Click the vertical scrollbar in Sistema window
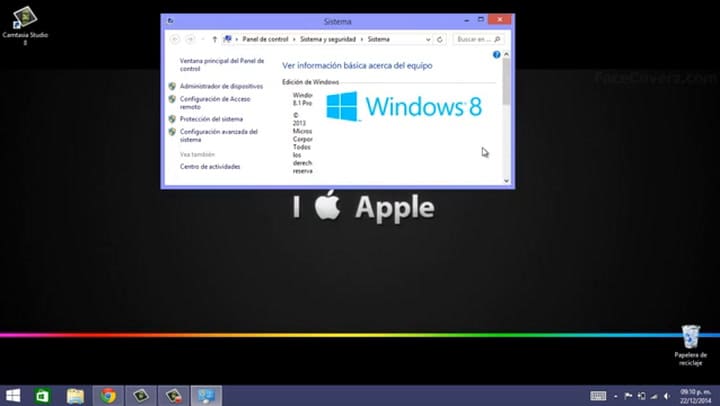Image resolution: width=720 pixels, height=406 pixels. [x=506, y=110]
